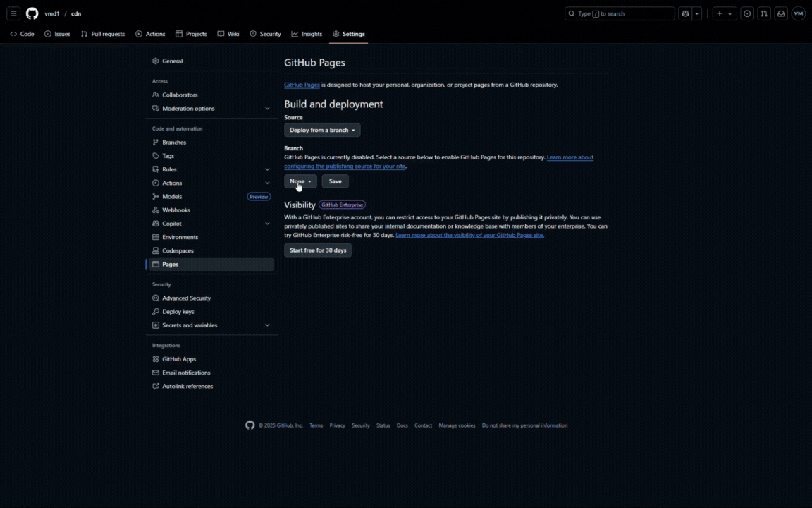Switch to the Actions tab
Viewport: 812px width, 508px height.
(150, 34)
